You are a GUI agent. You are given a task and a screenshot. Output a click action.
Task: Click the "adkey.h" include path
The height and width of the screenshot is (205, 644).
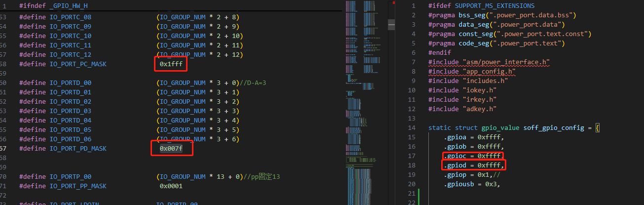tap(480, 109)
